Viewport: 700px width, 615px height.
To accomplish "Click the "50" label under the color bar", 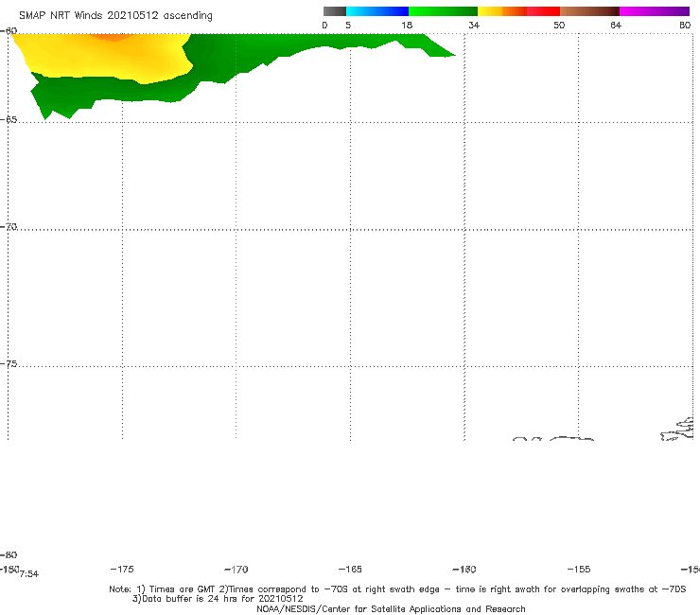I will point(559,25).
